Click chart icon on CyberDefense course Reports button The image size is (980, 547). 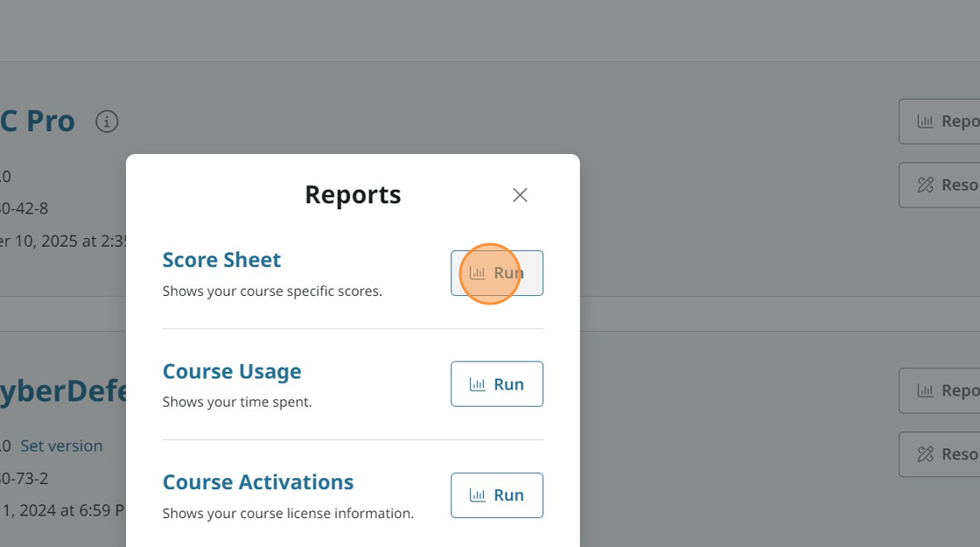click(925, 391)
